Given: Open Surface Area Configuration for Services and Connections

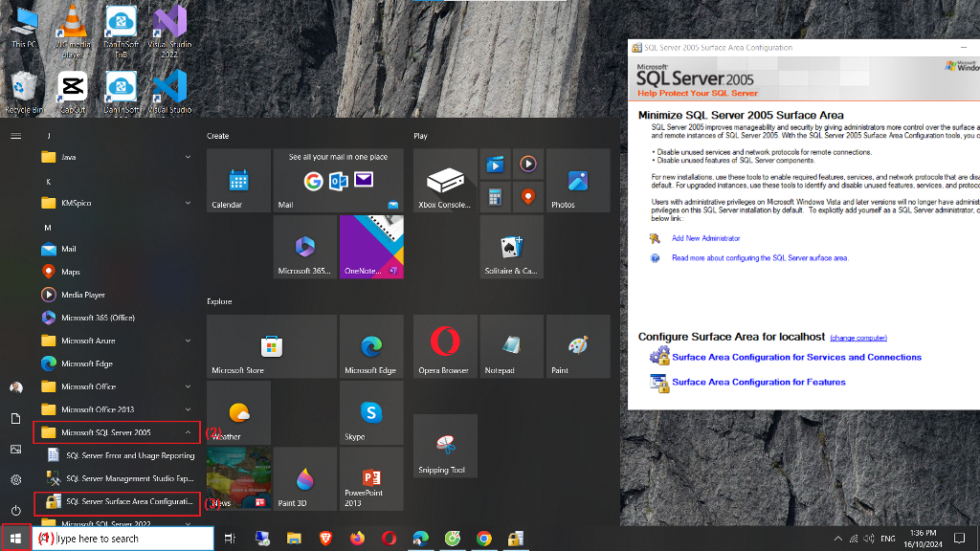Looking at the screenshot, I should [796, 358].
